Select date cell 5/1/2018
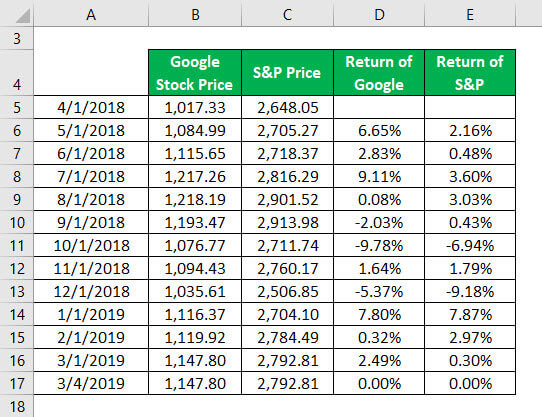Screen dimensions: 542x417 tap(91, 130)
